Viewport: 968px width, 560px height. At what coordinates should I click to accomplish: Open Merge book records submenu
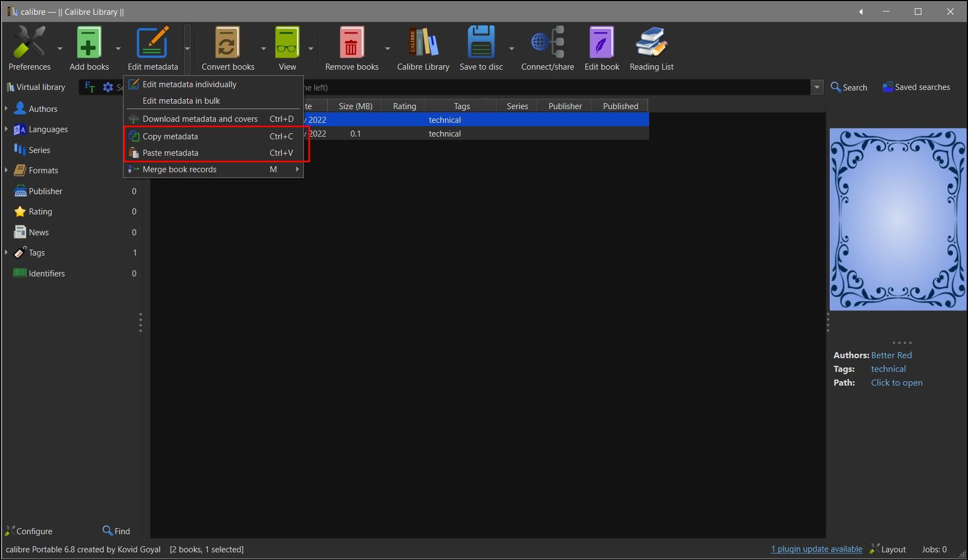click(214, 169)
